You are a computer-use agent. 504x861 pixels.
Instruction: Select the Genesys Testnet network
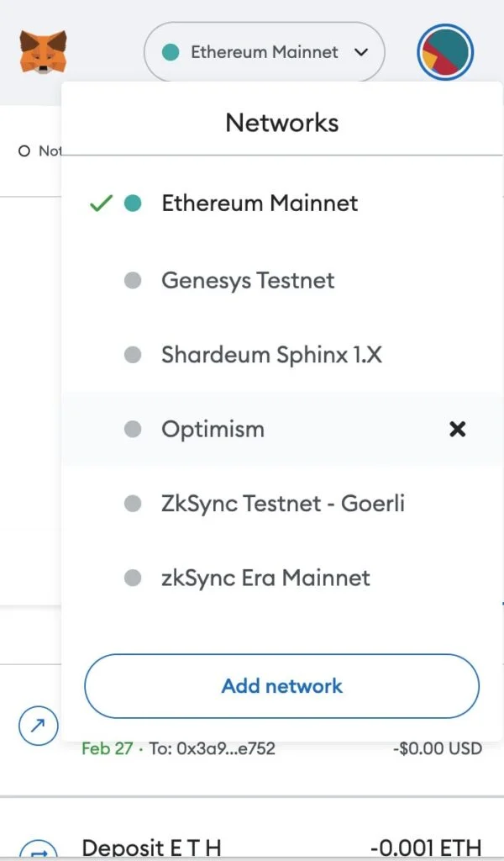247,280
